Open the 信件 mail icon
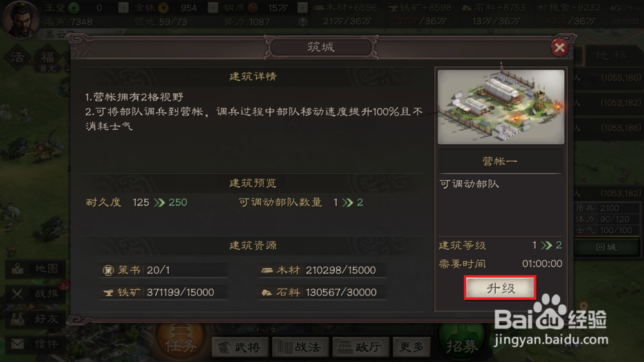Screen dimensions: 644x362 coord(35,343)
